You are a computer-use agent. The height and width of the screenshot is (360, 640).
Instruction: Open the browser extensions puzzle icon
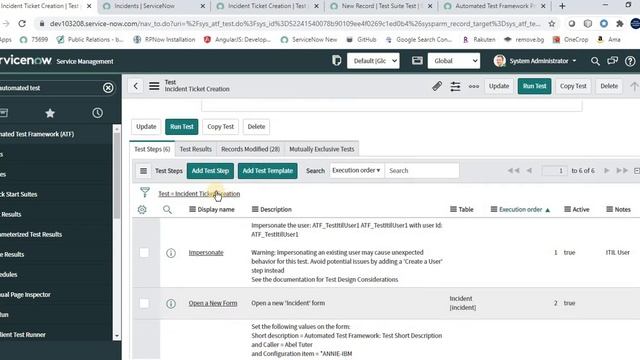[620, 24]
